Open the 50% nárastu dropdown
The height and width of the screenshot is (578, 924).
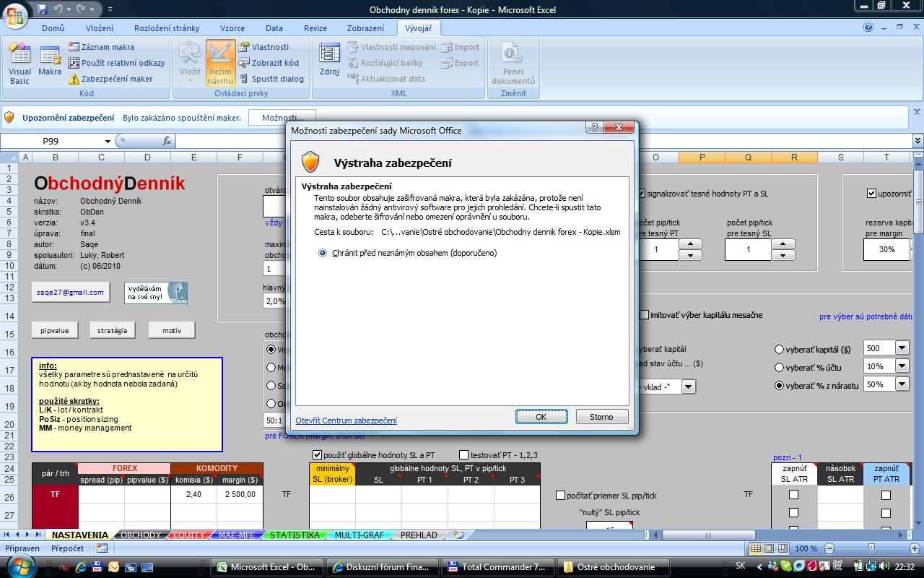[x=902, y=384]
